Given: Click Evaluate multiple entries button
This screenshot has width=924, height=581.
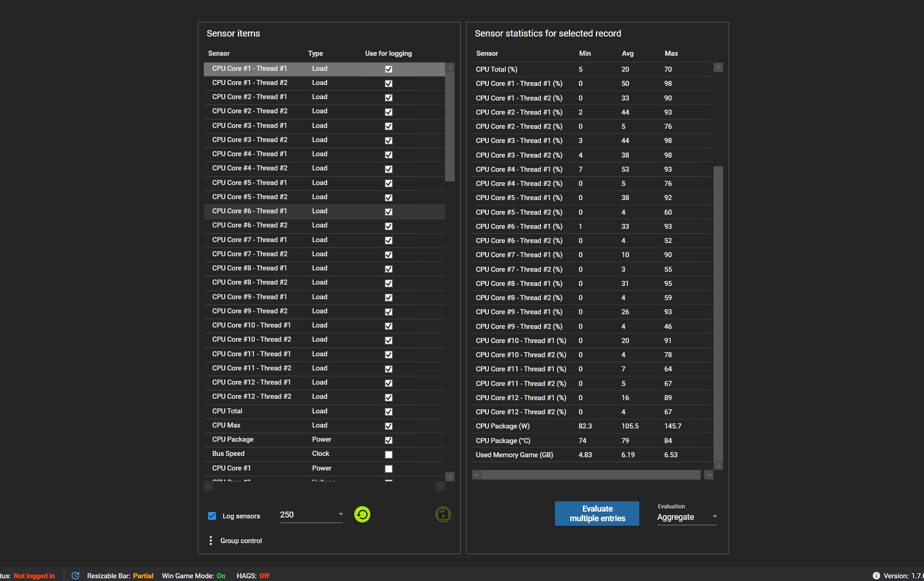Looking at the screenshot, I should pos(597,513).
